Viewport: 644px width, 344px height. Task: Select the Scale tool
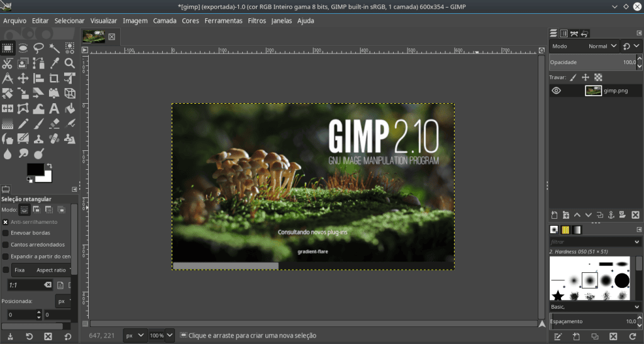[23, 94]
